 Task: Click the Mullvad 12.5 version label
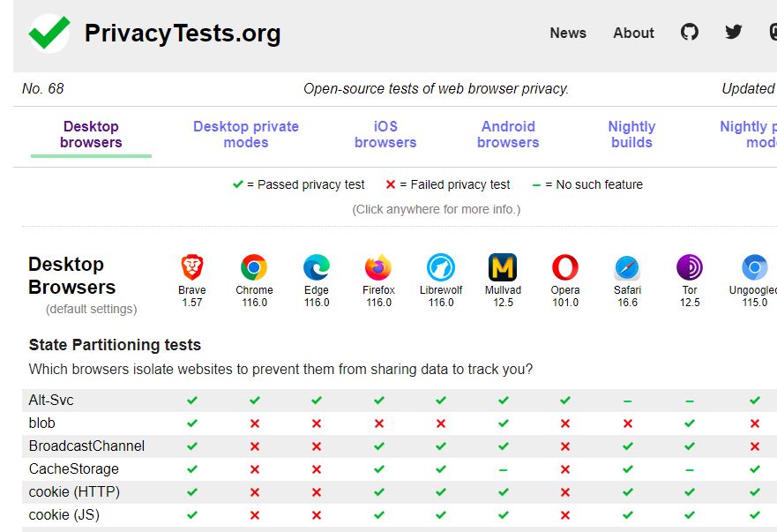point(503,303)
